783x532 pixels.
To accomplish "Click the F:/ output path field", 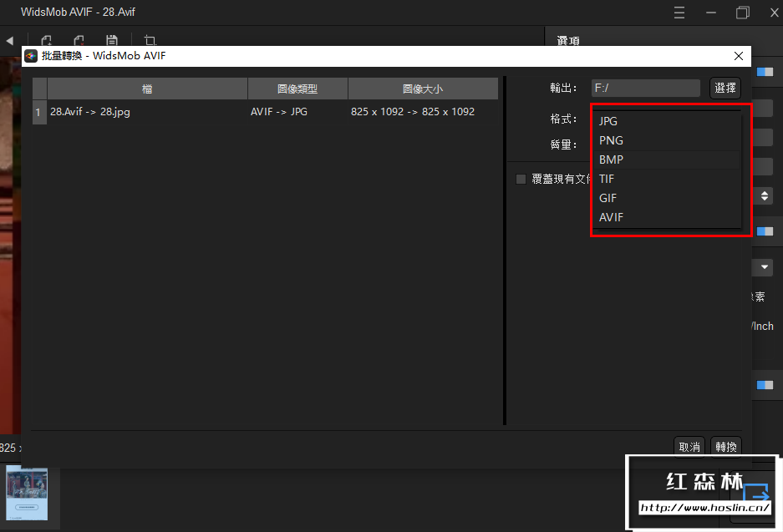I will point(646,89).
